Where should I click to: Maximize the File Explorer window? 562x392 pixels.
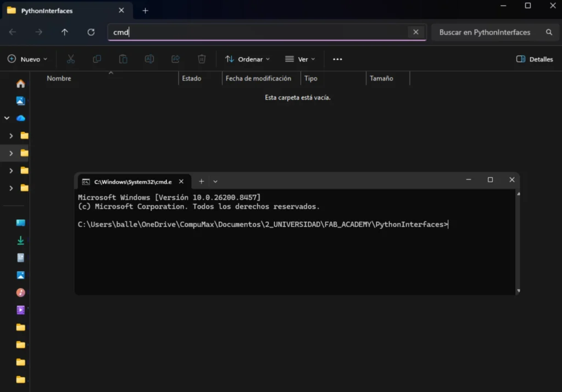[527, 5]
